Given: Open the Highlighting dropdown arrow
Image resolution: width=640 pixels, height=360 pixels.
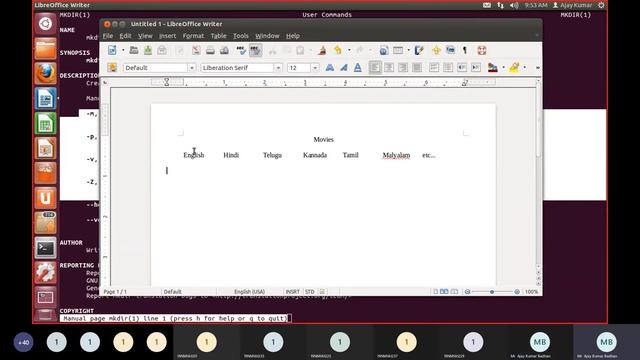Looking at the screenshot, I should (x=524, y=67).
